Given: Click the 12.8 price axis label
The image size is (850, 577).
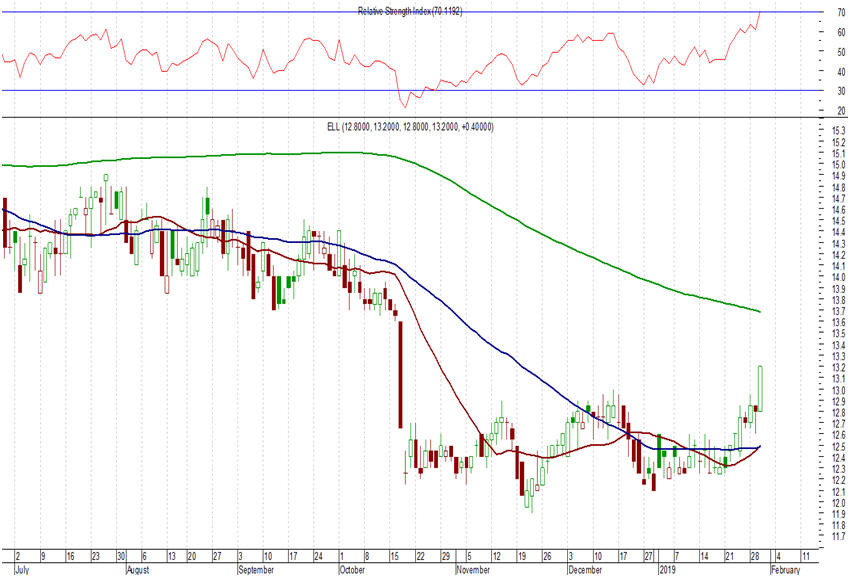Looking at the screenshot, I should [x=839, y=412].
